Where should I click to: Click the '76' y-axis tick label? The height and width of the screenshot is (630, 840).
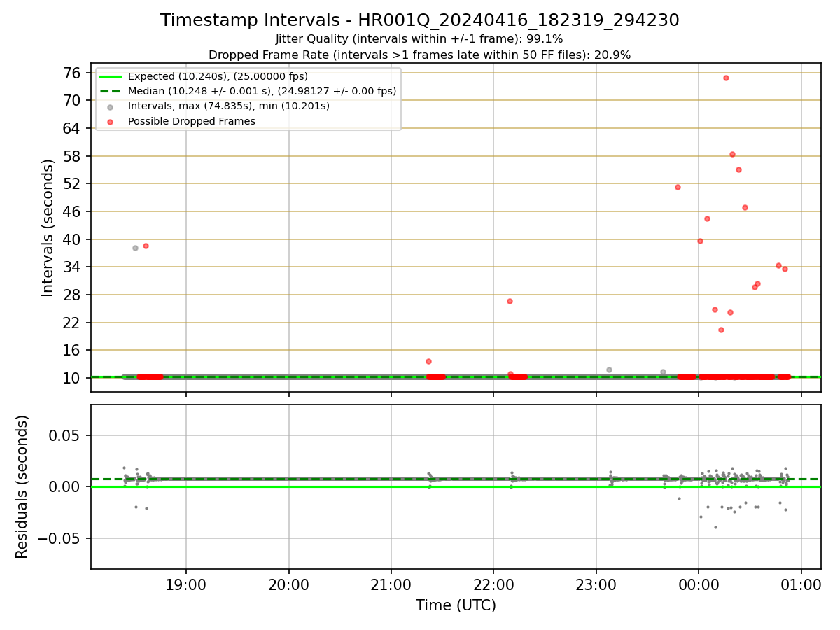point(73,73)
